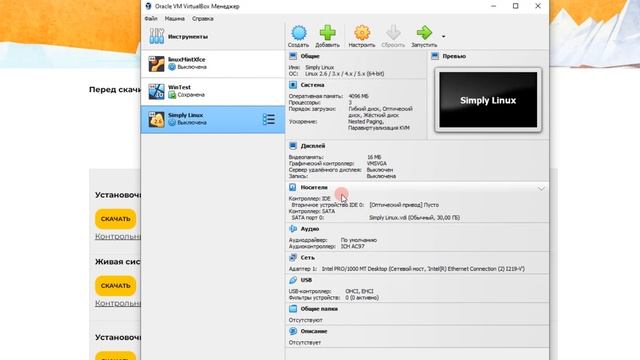The width and height of the screenshot is (640, 360).
Task: Open the dropdown arrow next to Запустить
Action: pyautogui.click(x=444, y=37)
